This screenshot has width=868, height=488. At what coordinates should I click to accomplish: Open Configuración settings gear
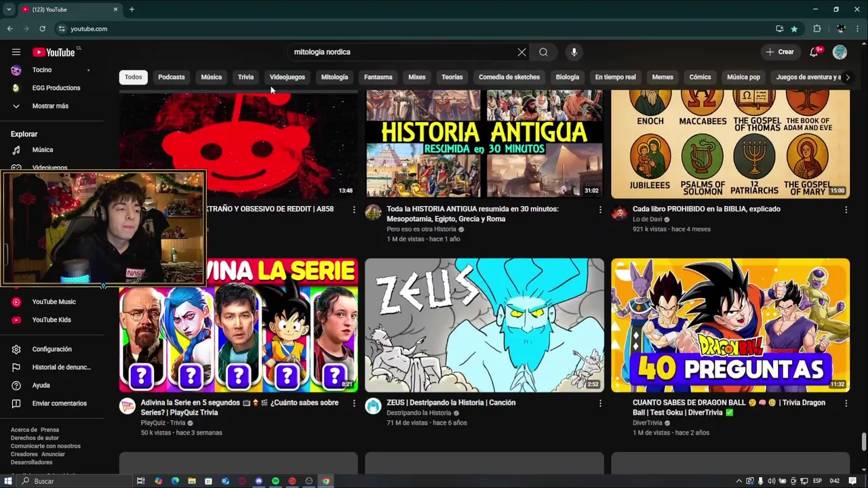point(52,349)
